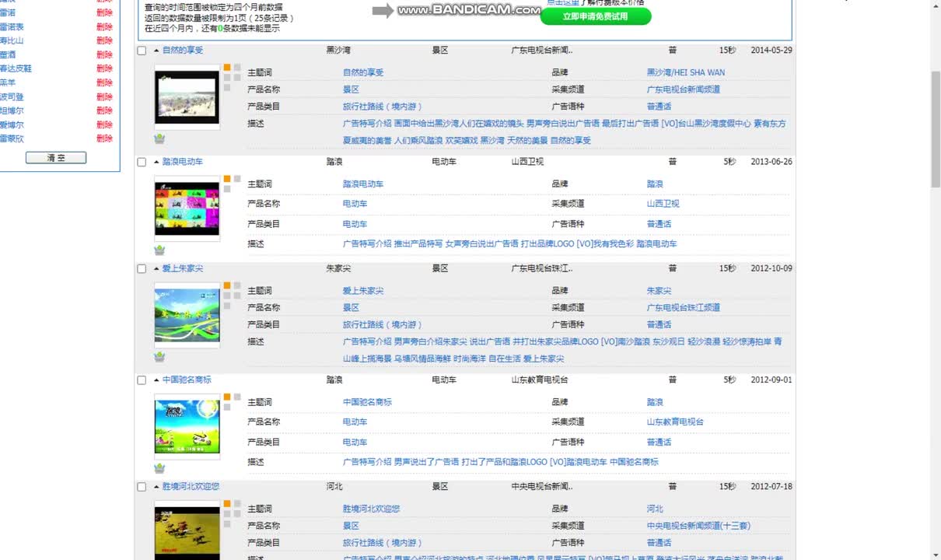Select the orange frame square beside 胜境河北欢迎您 thumbnail

(x=227, y=504)
